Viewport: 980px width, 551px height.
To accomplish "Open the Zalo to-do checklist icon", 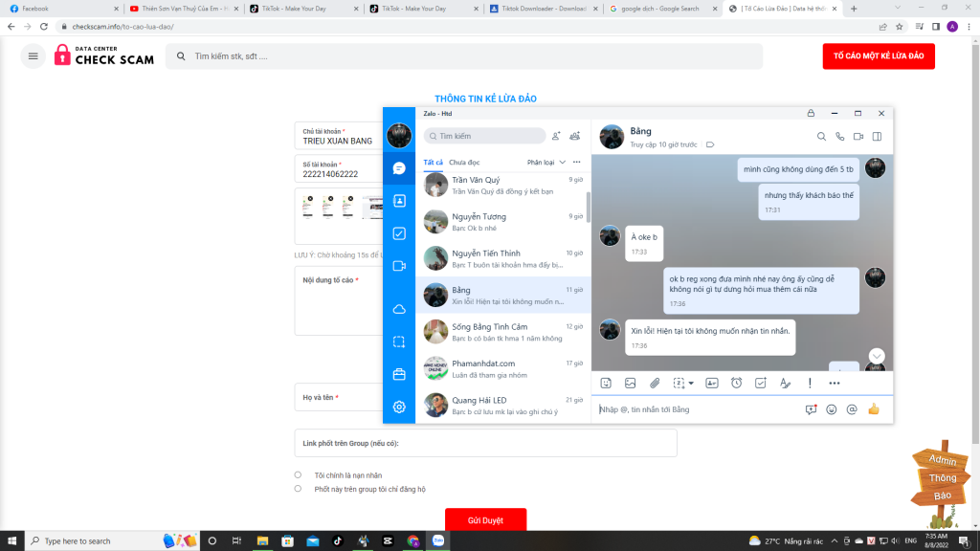I will [399, 233].
